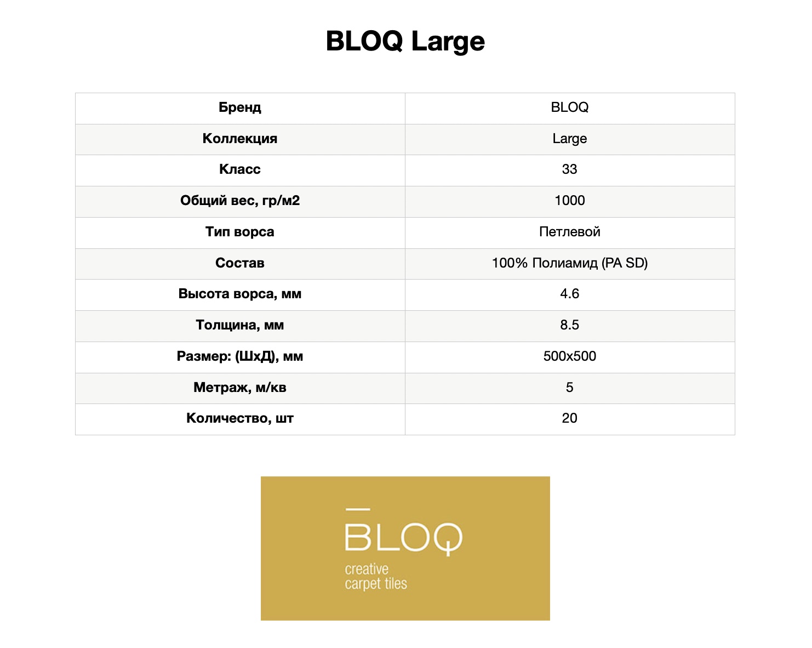
Task: Click the Общий вес, гр/м2 label
Action: tap(240, 201)
